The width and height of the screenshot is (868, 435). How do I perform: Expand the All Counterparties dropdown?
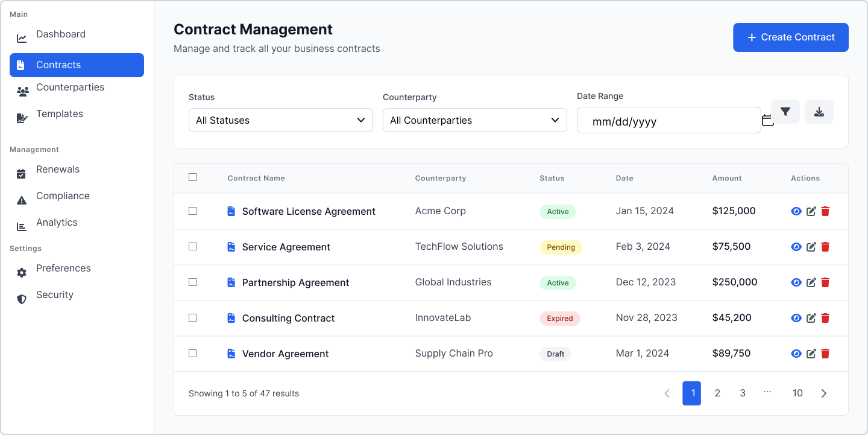474,120
